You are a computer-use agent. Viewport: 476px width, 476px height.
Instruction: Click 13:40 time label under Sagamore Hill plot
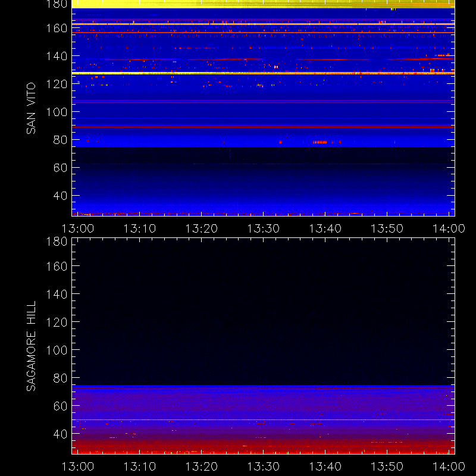(325, 466)
